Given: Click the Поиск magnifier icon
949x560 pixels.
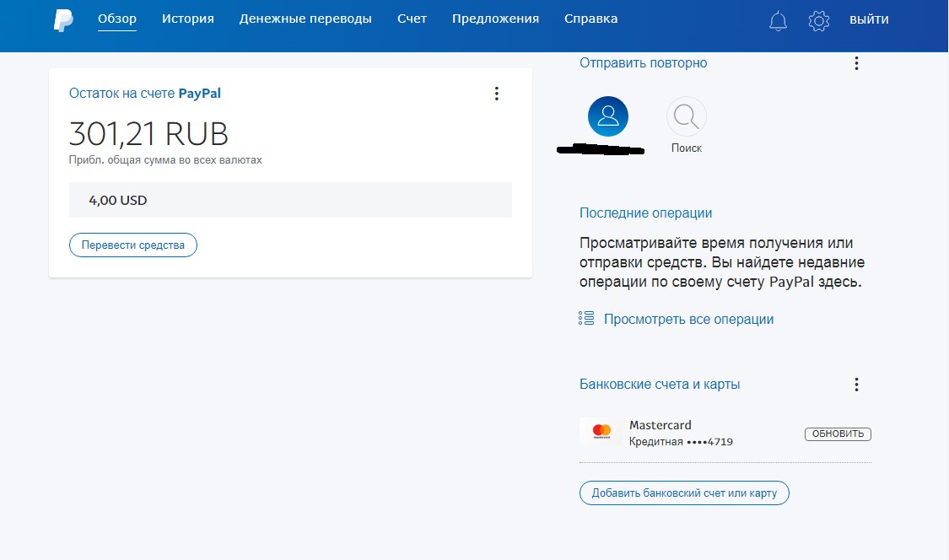Looking at the screenshot, I should (x=687, y=116).
